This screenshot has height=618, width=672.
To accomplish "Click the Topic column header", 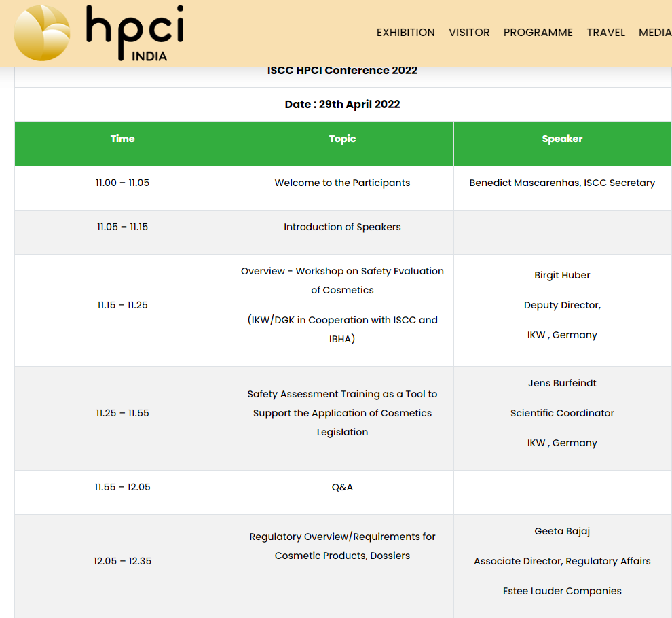I will point(342,144).
